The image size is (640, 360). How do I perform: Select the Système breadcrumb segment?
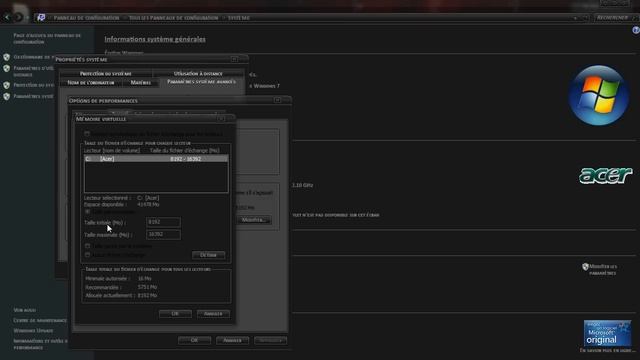click(239, 18)
